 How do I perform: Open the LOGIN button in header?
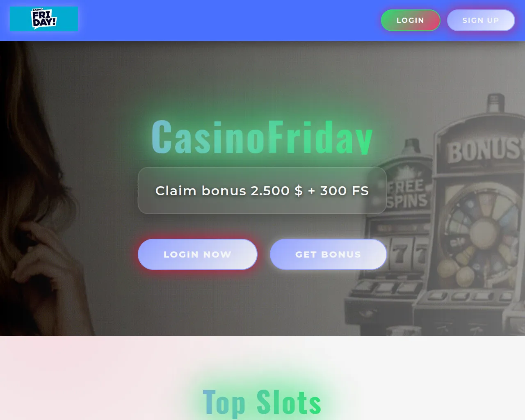click(411, 20)
